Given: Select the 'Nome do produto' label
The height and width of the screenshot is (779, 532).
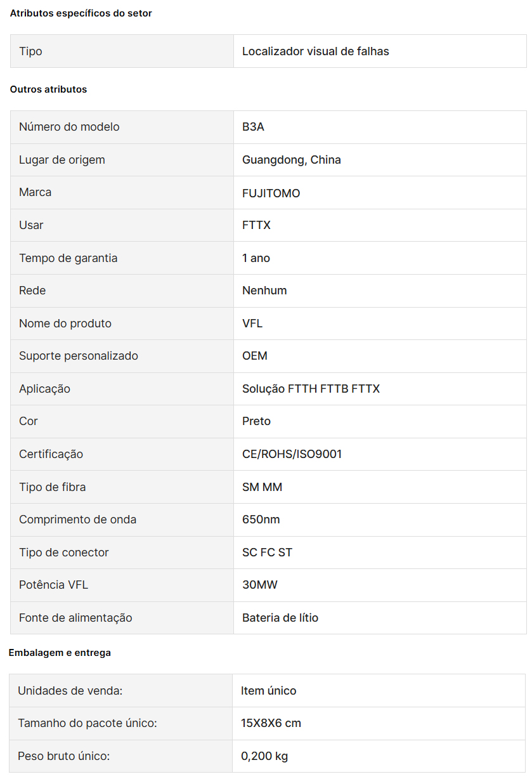Looking at the screenshot, I should [65, 324].
